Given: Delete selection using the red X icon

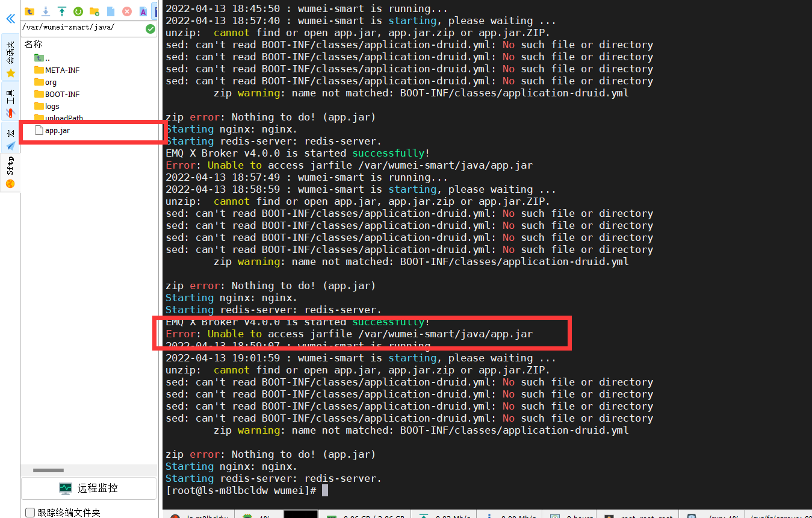Looking at the screenshot, I should click(x=126, y=11).
